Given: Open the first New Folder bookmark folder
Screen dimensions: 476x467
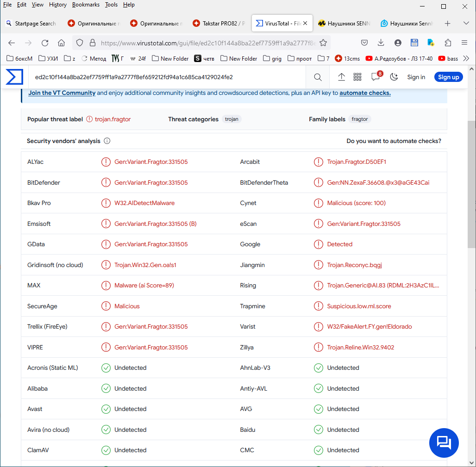Looking at the screenshot, I should click(170, 58).
